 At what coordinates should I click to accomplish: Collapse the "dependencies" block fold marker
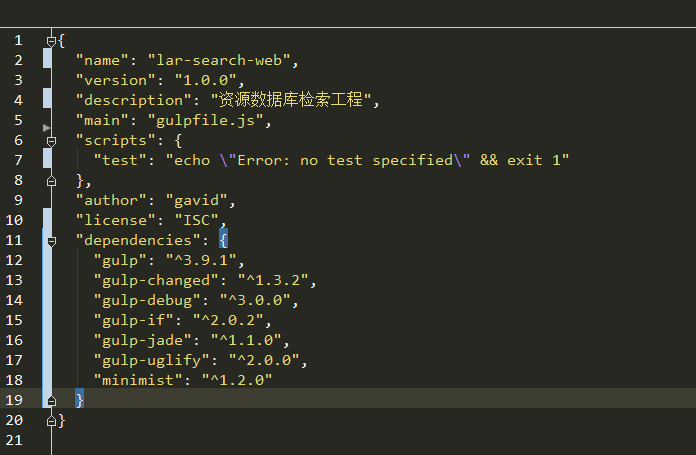pos(51,241)
